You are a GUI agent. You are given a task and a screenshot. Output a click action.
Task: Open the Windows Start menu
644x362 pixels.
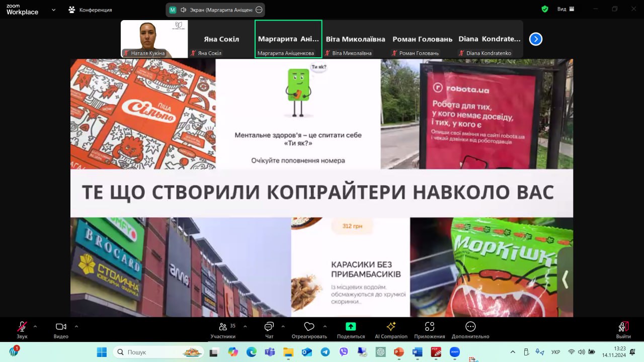point(102,352)
